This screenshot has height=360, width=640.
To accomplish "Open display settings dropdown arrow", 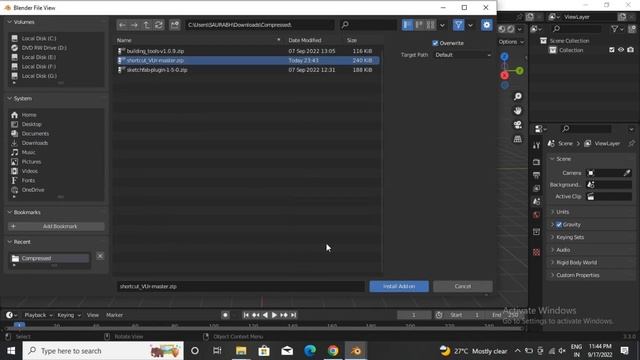I will click(x=442, y=25).
